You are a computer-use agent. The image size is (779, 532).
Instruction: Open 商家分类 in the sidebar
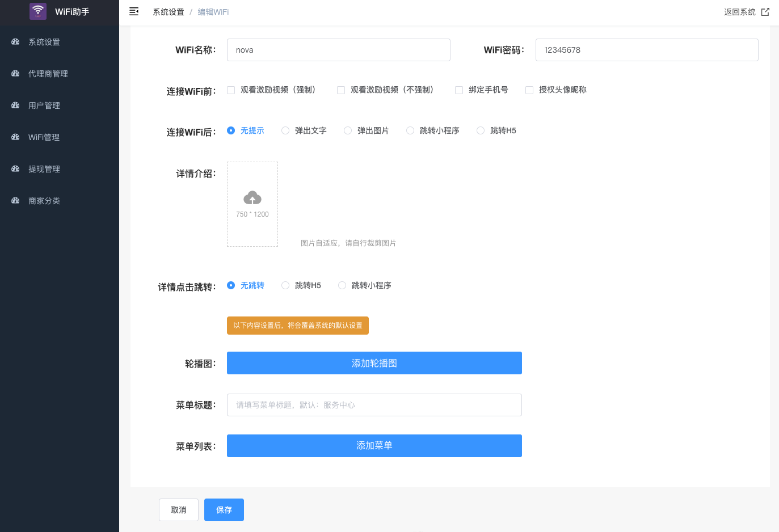click(x=60, y=201)
